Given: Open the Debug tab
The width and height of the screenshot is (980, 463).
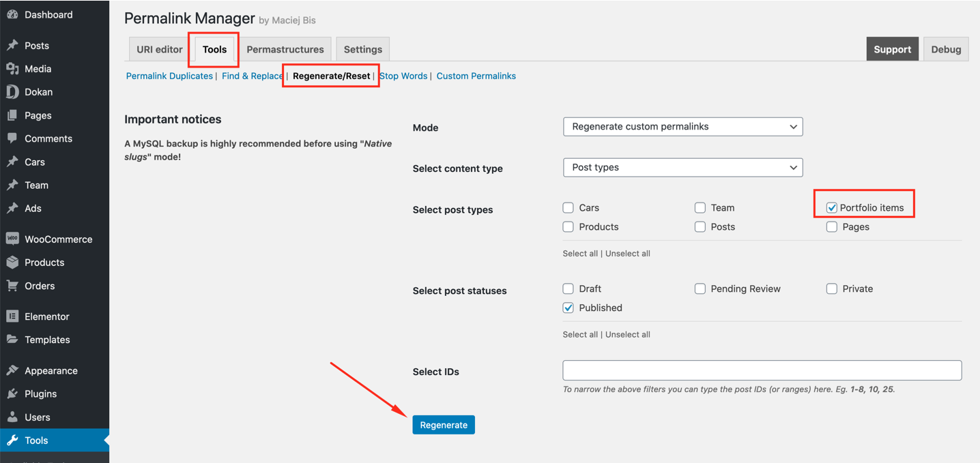Looking at the screenshot, I should tap(946, 50).
